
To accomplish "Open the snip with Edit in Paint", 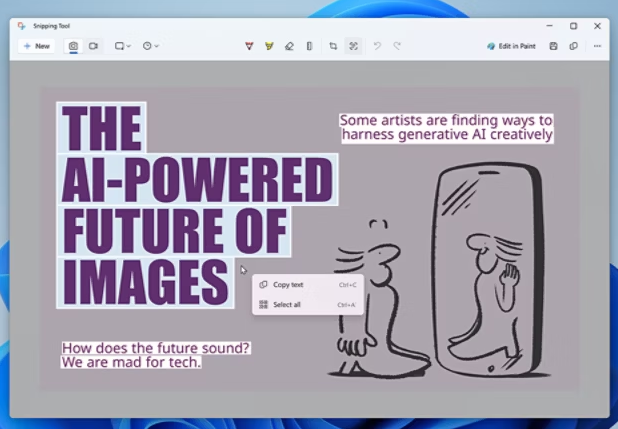I will [512, 46].
